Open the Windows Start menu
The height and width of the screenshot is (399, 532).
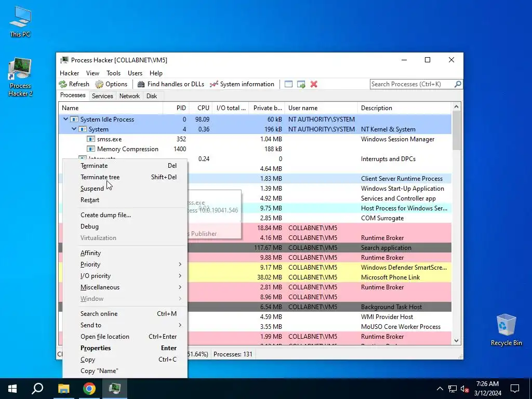pos(12,389)
